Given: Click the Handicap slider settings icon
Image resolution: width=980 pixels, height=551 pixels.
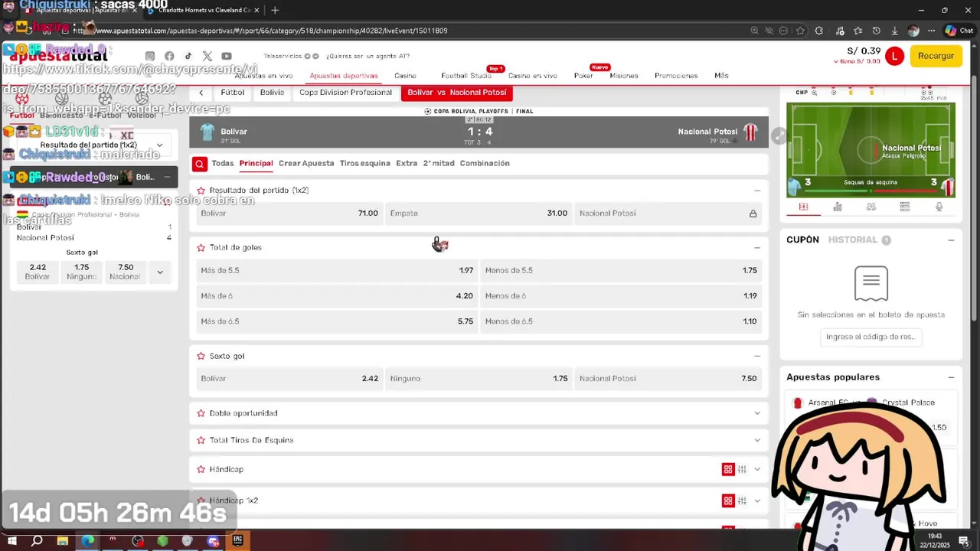Looking at the screenshot, I should coord(742,469).
